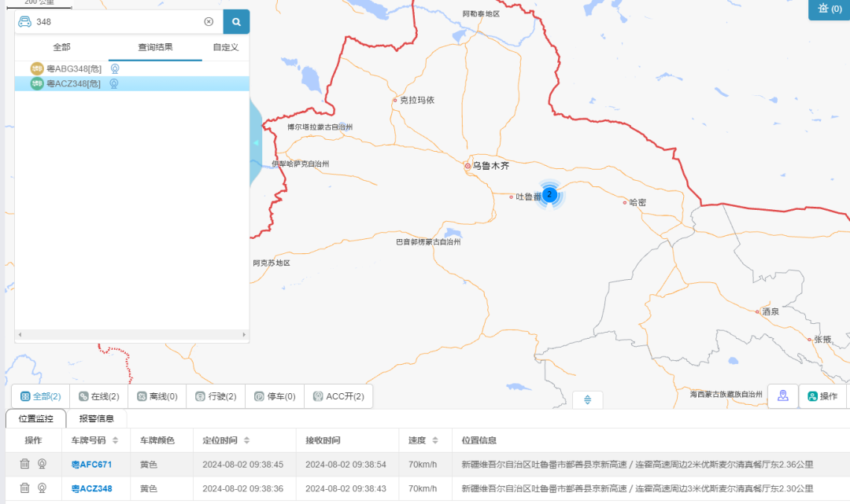
Task: Clear the 348 search text with the X icon
Action: 209,21
